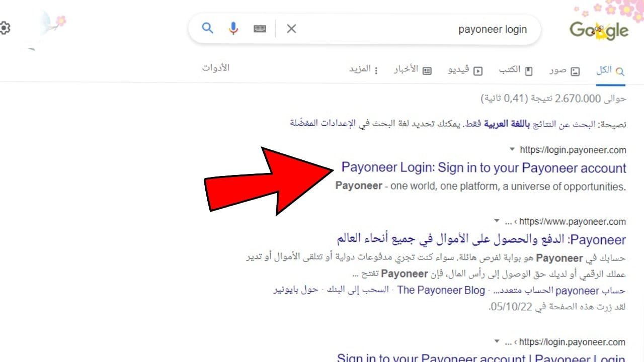644x362 pixels.
Task: Open Payoneer Arabic payments result link
Action: 481,239
